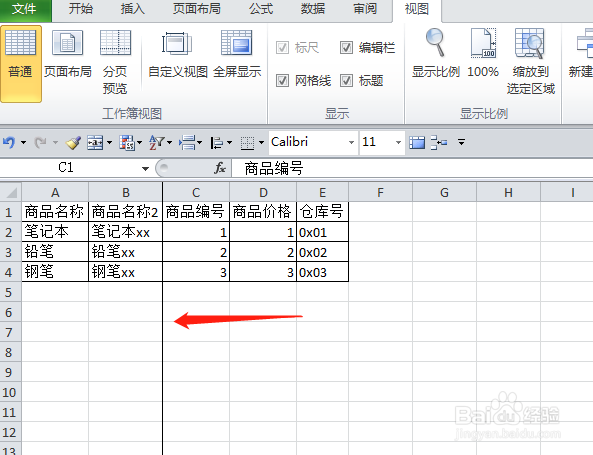Open the Undo history dropdown arrow
This screenshot has width=593, height=455.
click(x=23, y=143)
